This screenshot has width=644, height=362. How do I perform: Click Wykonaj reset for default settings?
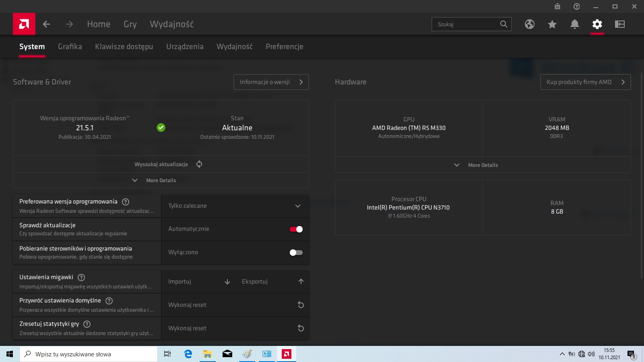coord(235,305)
